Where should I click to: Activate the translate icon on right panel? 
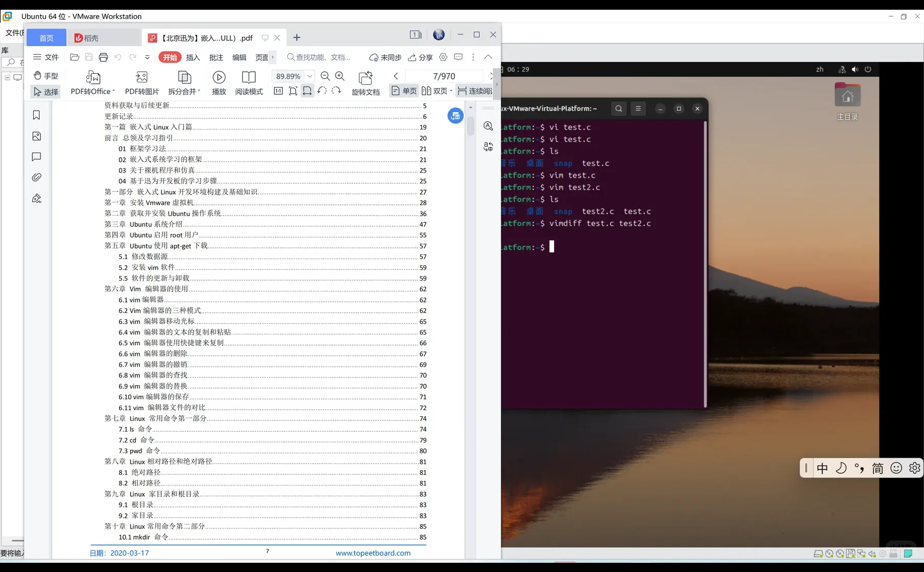[x=488, y=146]
